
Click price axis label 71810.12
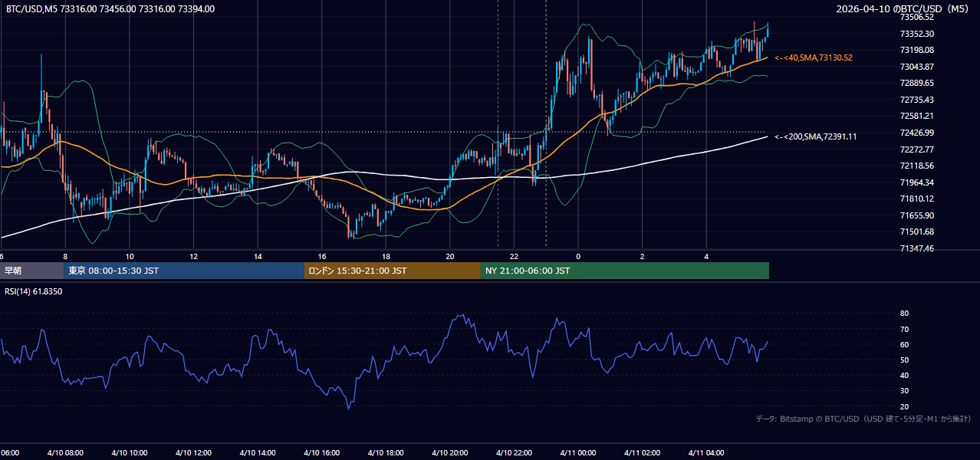(916, 199)
